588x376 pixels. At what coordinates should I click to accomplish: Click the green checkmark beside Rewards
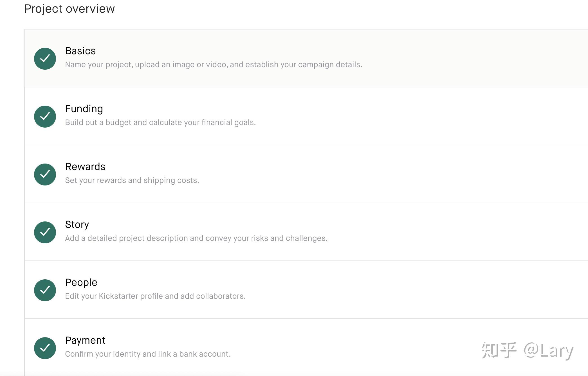[45, 174]
